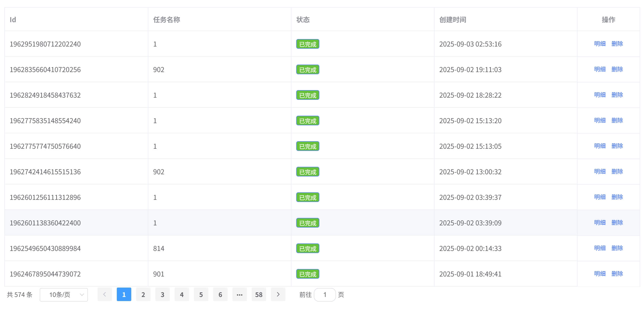View 明细 for the task named 814
This screenshot has width=644, height=323.
[599, 248]
